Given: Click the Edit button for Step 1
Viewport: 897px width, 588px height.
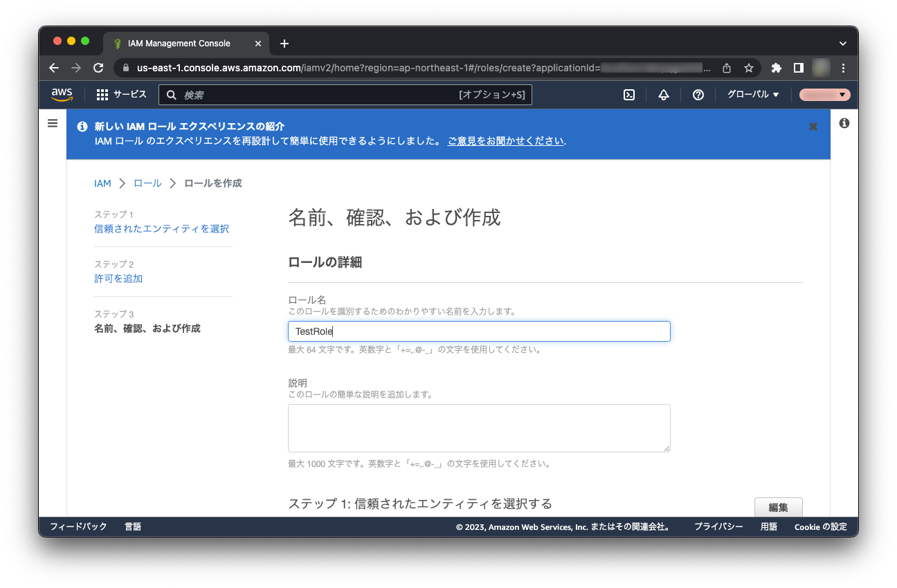Looking at the screenshot, I should pyautogui.click(x=778, y=507).
